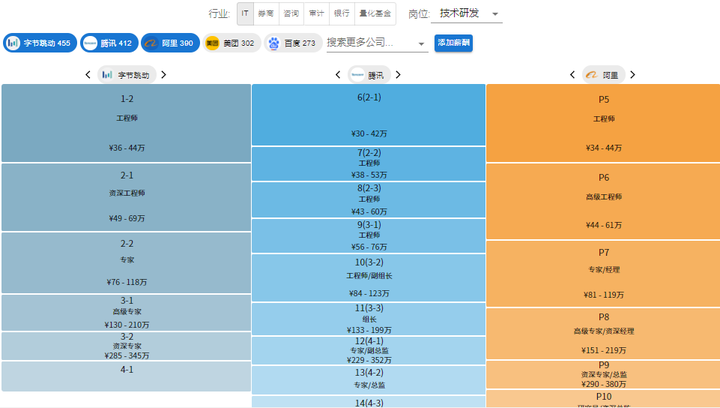The image size is (720, 408).
Task: Open 字节跳动 level 4-1 block
Action: [126, 376]
